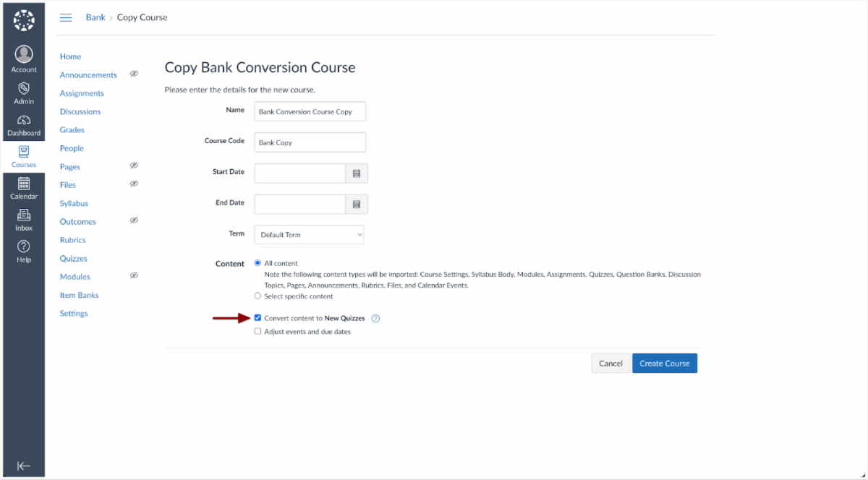The width and height of the screenshot is (868, 480).
Task: Open the Calendar icon in sidebar
Action: 24,184
